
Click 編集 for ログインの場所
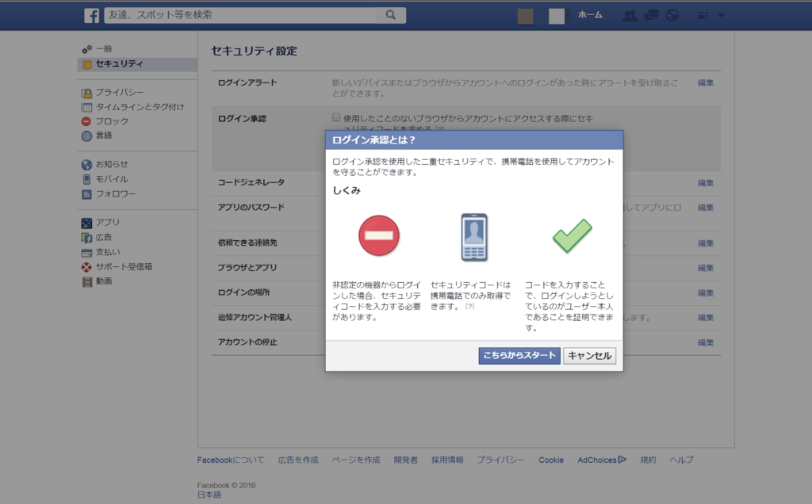(x=705, y=293)
